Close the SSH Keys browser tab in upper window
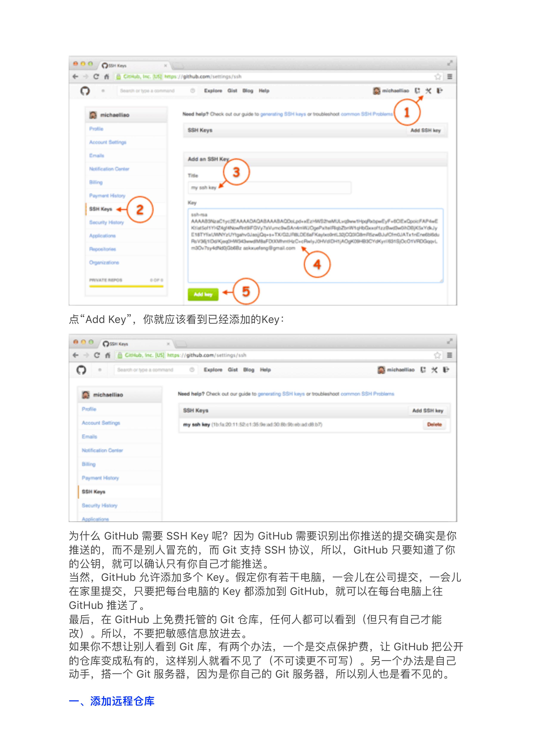Image resolution: width=534 pixels, height=756 pixels. tap(166, 65)
